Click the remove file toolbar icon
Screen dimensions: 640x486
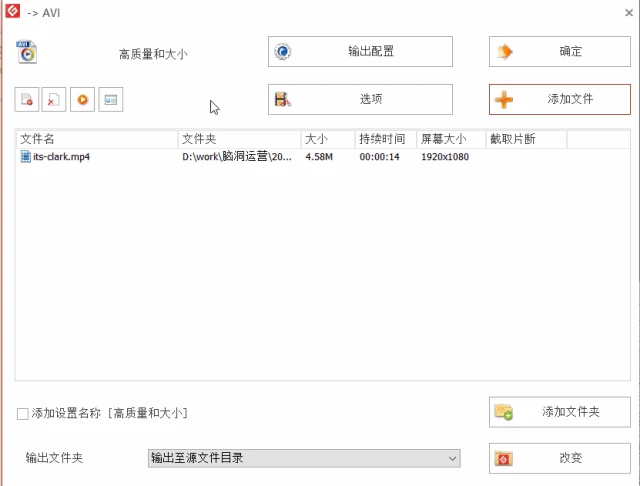(x=27, y=99)
